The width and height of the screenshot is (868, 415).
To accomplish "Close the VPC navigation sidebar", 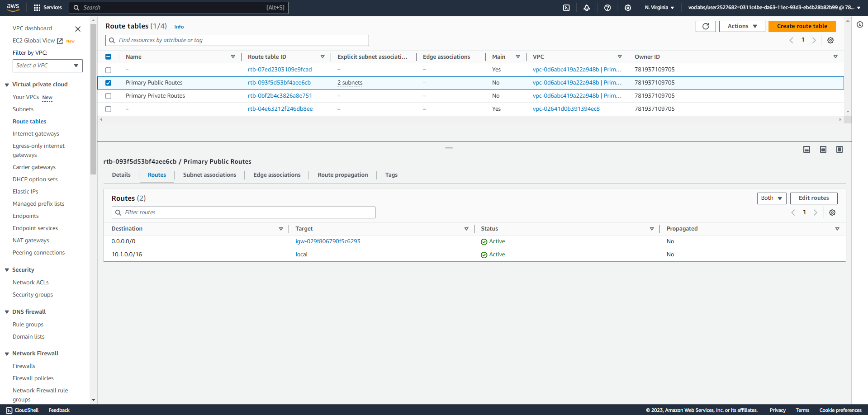I will pos(78,29).
